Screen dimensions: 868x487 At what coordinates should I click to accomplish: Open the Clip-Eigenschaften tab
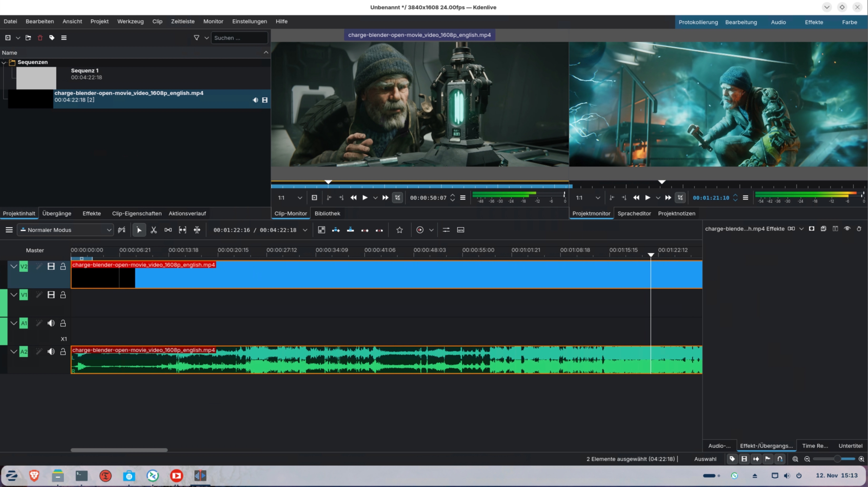tap(137, 213)
